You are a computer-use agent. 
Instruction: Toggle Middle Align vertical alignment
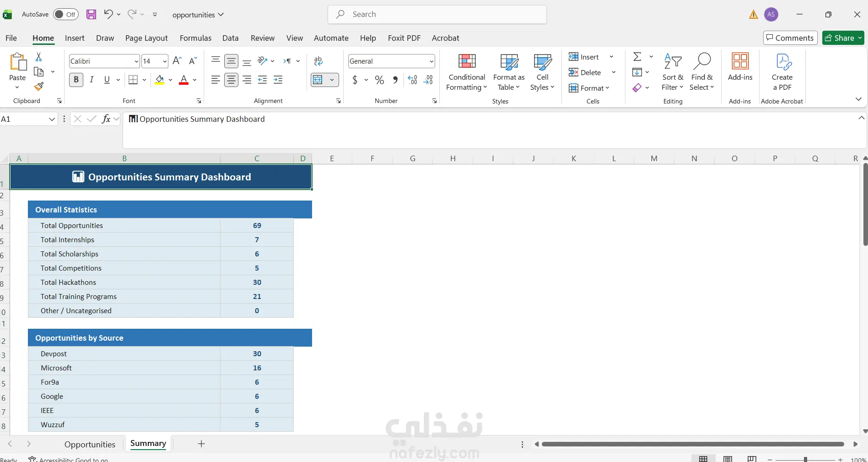(232, 61)
